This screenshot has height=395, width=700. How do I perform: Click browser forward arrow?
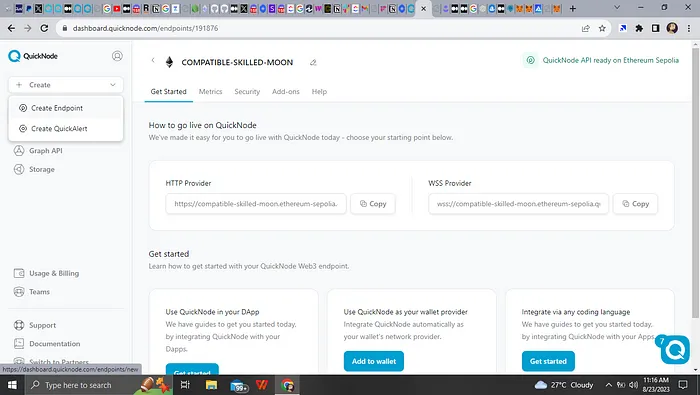point(28,28)
